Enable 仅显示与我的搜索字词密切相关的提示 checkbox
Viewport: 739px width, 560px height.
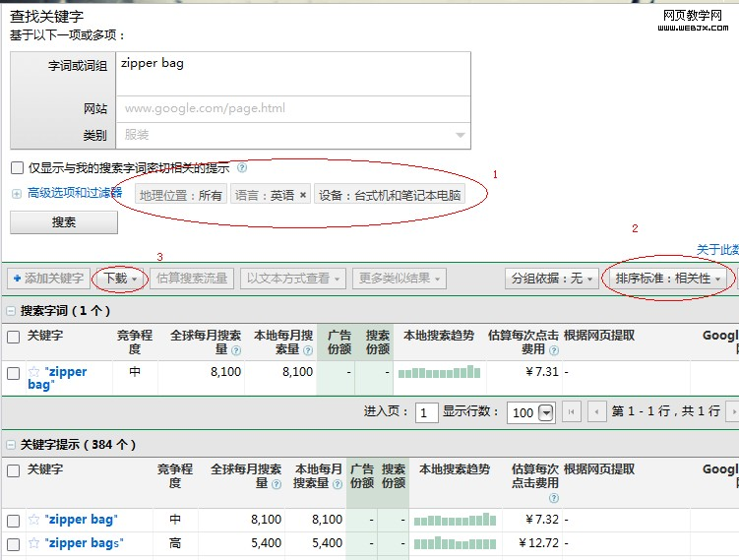pyautogui.click(x=17, y=168)
